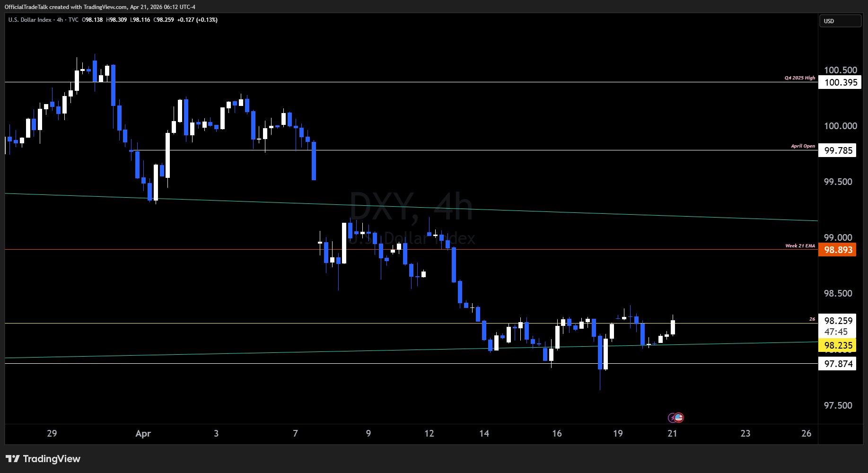Select the Week 21 EMA line label

click(800, 246)
